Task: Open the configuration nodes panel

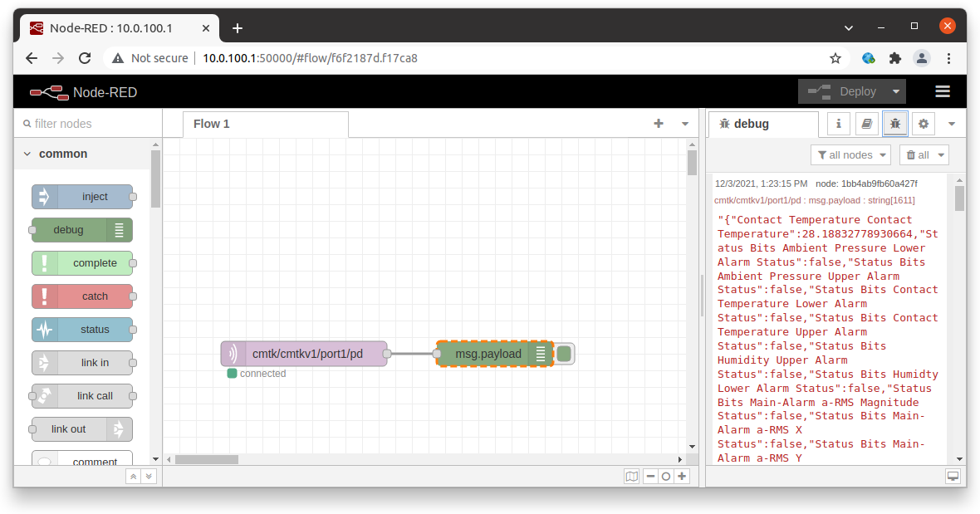Action: pos(924,123)
